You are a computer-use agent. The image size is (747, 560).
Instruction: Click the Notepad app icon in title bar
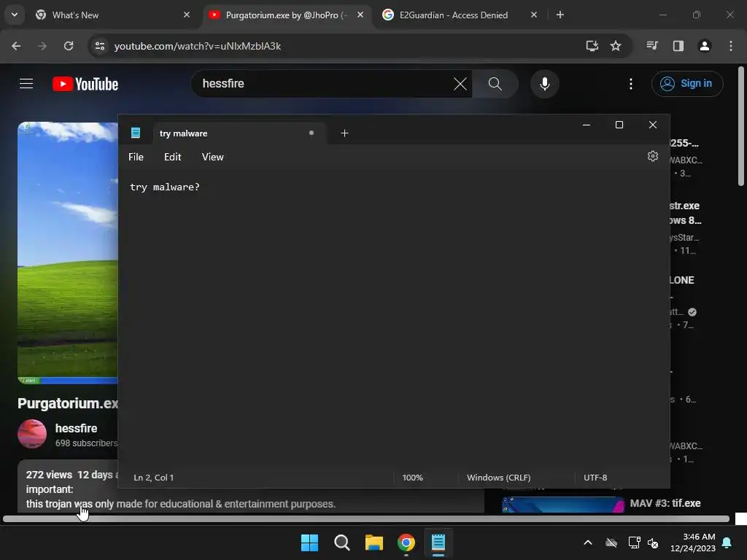tap(135, 133)
